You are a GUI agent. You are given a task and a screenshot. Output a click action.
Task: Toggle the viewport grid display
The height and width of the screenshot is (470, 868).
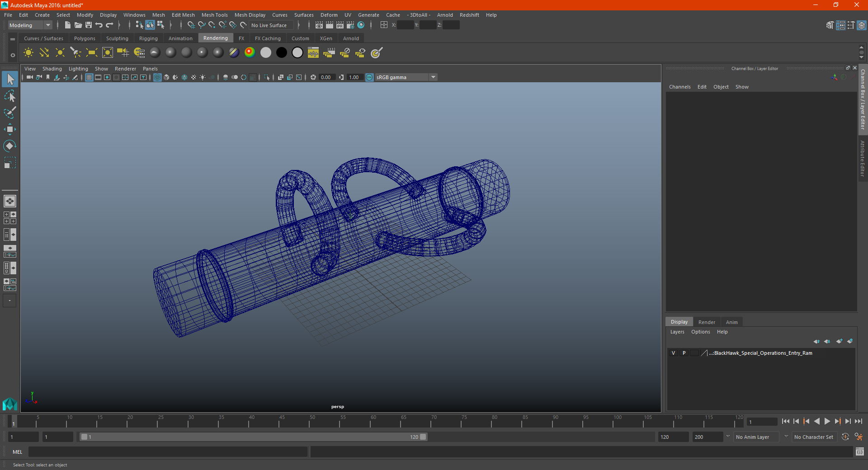pyautogui.click(x=89, y=77)
